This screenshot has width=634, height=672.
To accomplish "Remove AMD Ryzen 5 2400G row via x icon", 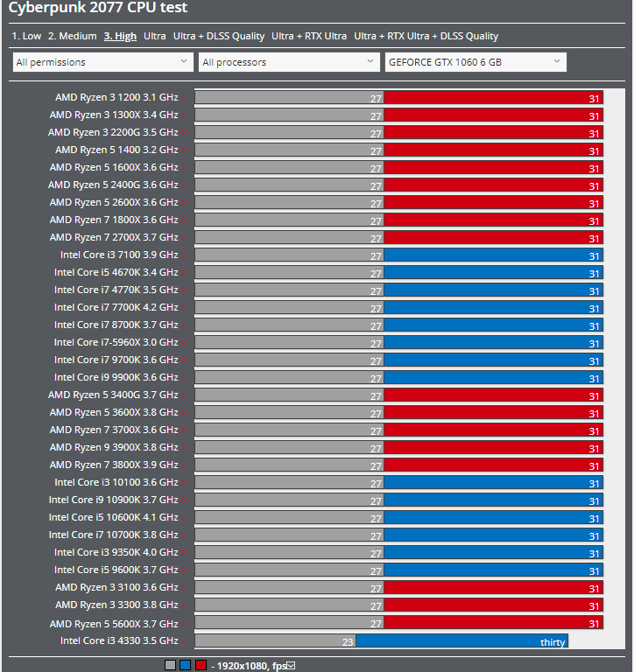I will tap(185, 185).
